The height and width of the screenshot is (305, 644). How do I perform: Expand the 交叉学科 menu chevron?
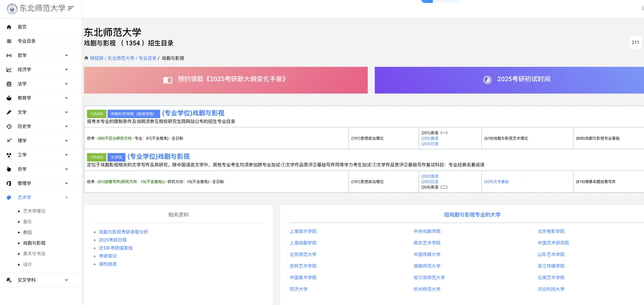pos(67,280)
